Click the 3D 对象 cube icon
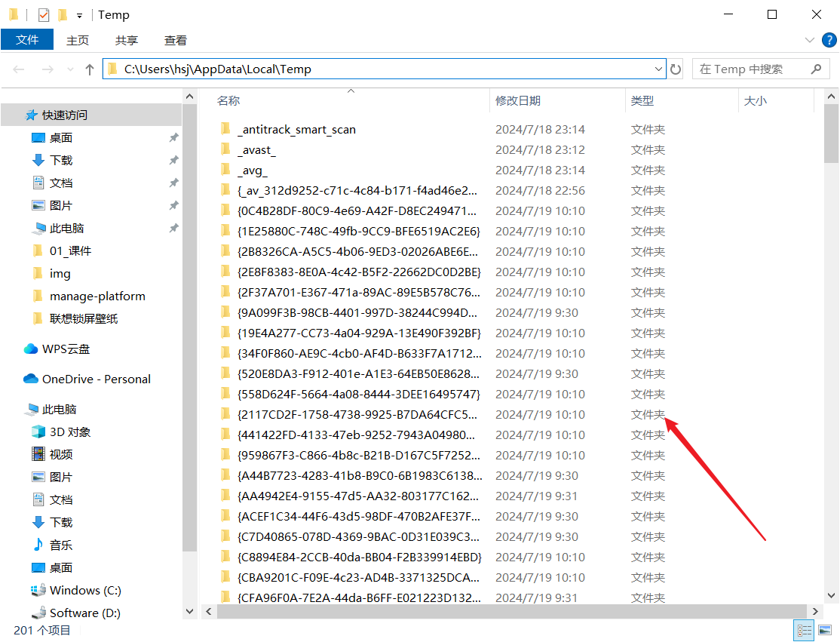The height and width of the screenshot is (642, 840). pyautogui.click(x=38, y=432)
